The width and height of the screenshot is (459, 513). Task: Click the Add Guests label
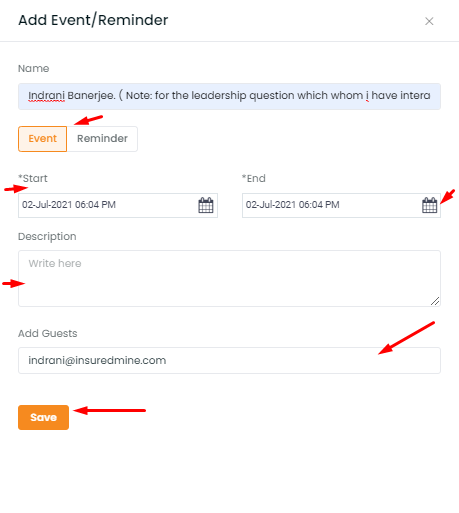tap(48, 333)
